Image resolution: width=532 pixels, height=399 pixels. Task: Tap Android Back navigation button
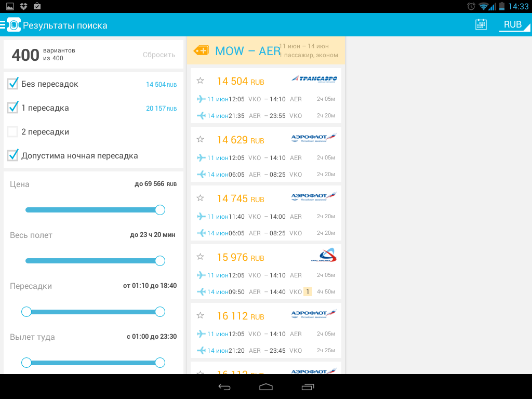pyautogui.click(x=224, y=387)
